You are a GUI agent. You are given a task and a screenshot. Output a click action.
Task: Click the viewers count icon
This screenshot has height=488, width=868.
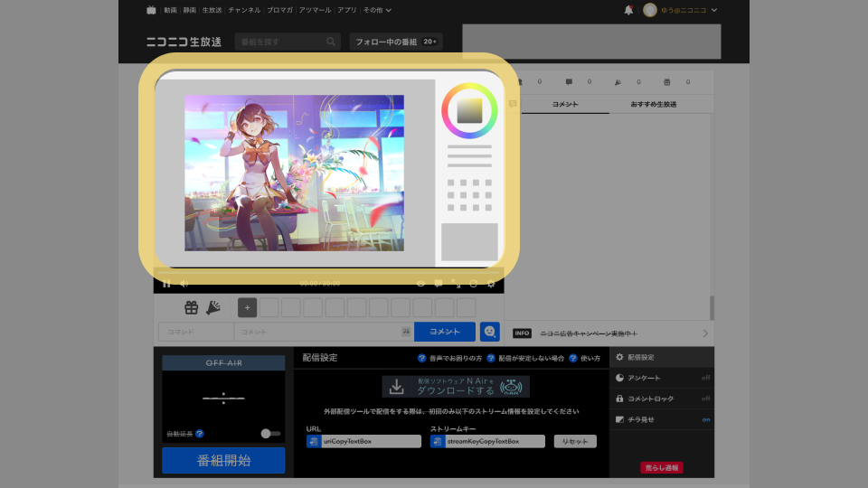(x=519, y=82)
